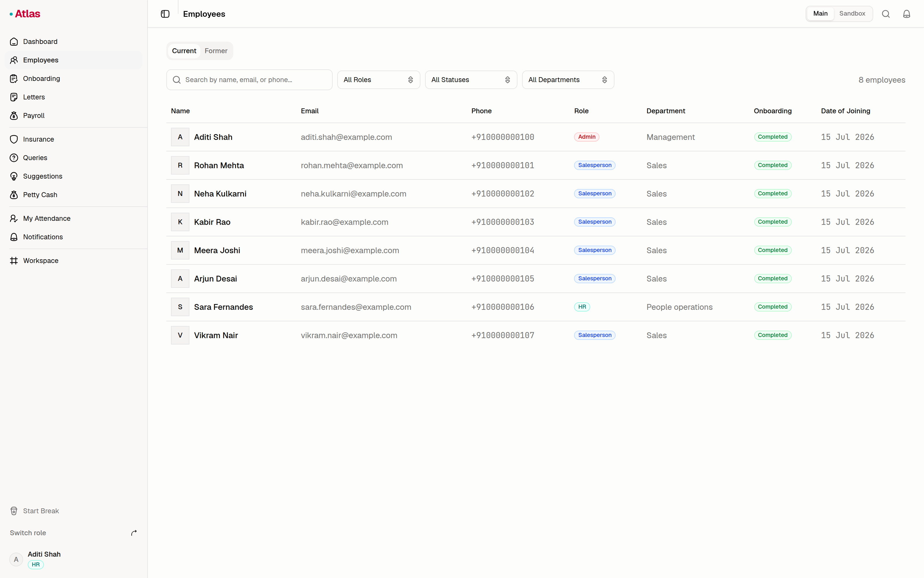Open Dashboard from the sidebar
Viewport: 924px width, 578px height.
tap(74, 42)
